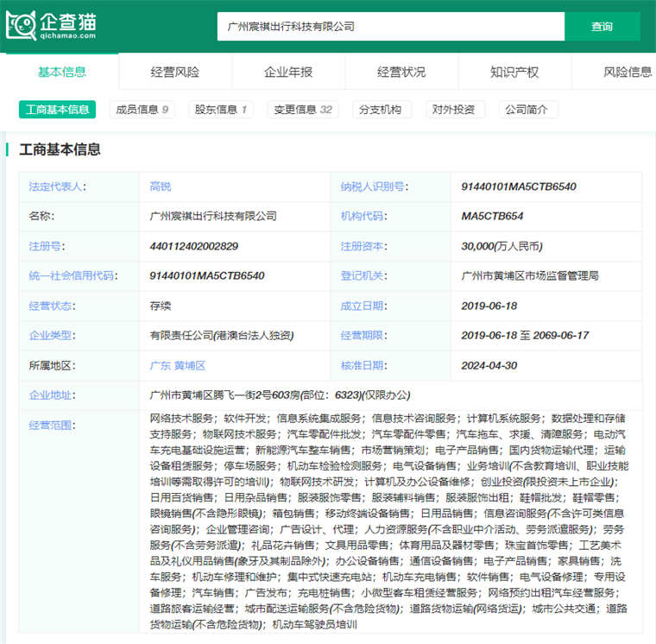This screenshot has height=644, width=656.
Task: Click establishment date 2019-06-18
Action: click(489, 306)
